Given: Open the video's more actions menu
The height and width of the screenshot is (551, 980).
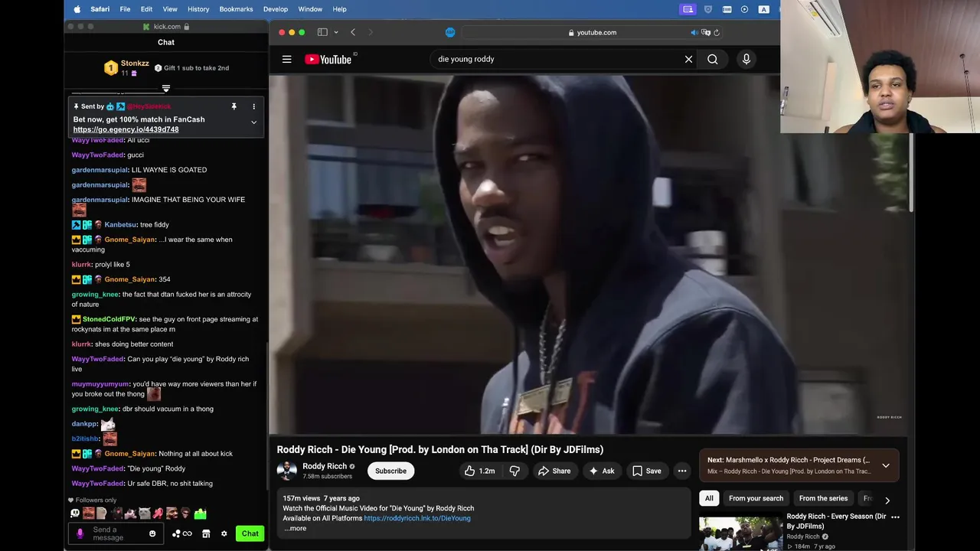Looking at the screenshot, I should (x=682, y=471).
